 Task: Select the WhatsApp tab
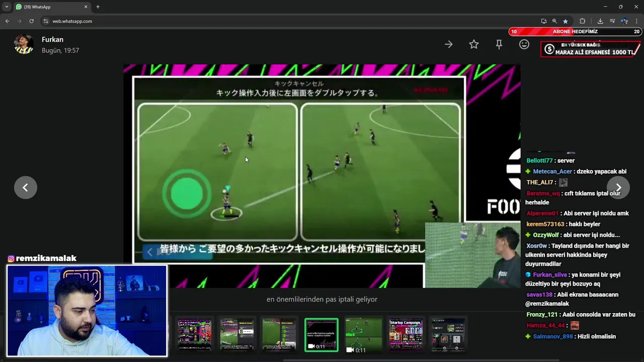pos(52,7)
